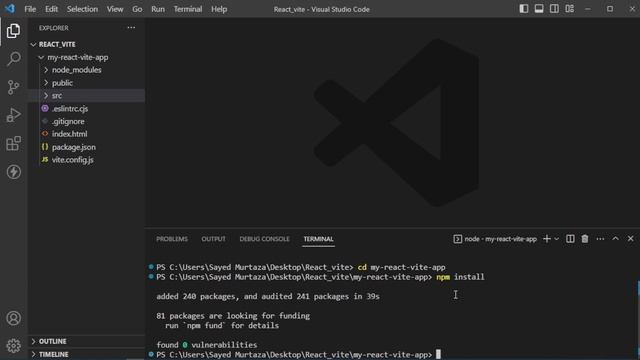Click the VS Code logo in title bar
Screen dimensions: 640x360
[10, 9]
